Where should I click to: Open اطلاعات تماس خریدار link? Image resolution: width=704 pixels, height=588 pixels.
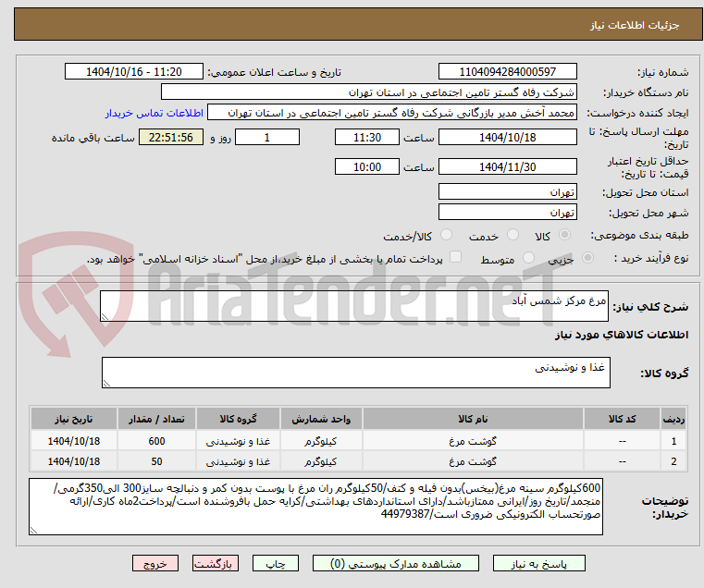pyautogui.click(x=154, y=113)
